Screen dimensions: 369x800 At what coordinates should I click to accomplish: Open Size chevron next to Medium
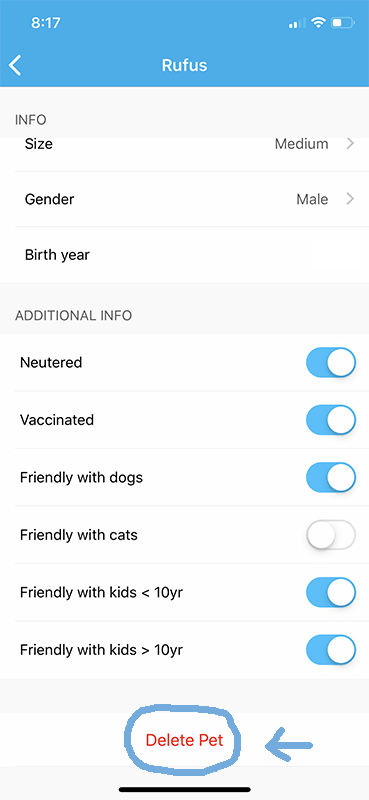350,144
